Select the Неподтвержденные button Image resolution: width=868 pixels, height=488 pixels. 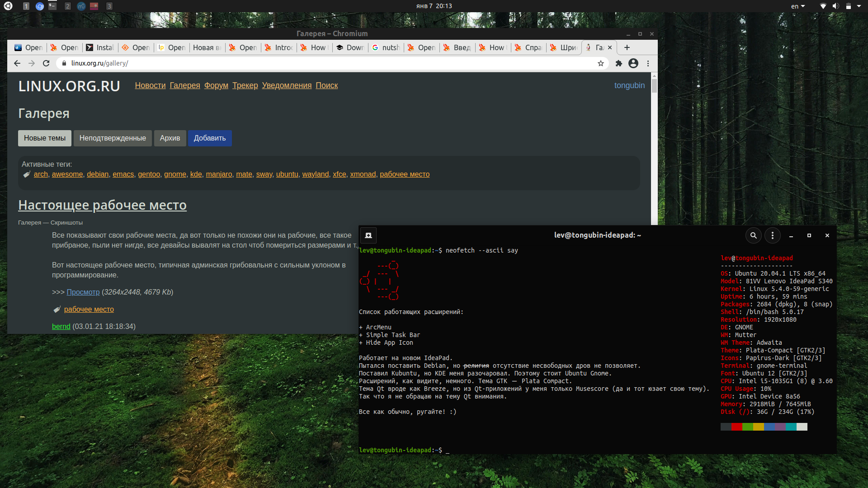pos(113,138)
